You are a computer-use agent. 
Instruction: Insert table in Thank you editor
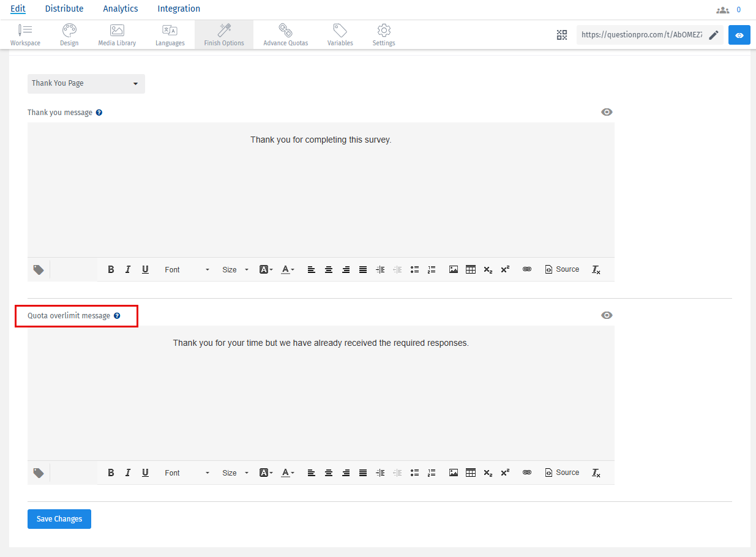[471, 269]
